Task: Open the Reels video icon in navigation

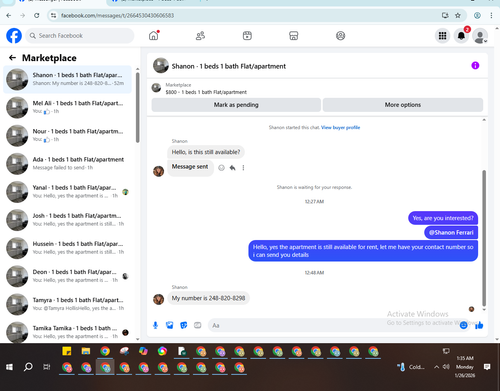Action: [247, 36]
